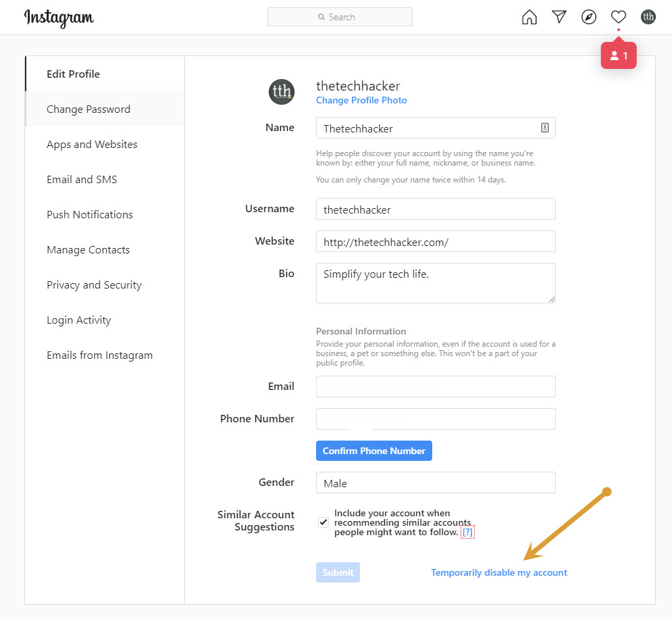
Task: Focus the Bio text area
Action: pos(436,283)
